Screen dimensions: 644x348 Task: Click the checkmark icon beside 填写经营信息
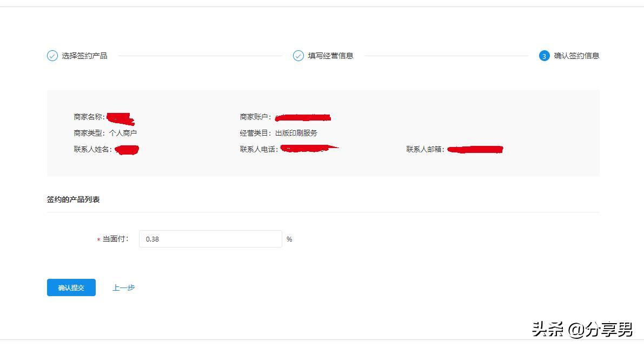point(298,56)
